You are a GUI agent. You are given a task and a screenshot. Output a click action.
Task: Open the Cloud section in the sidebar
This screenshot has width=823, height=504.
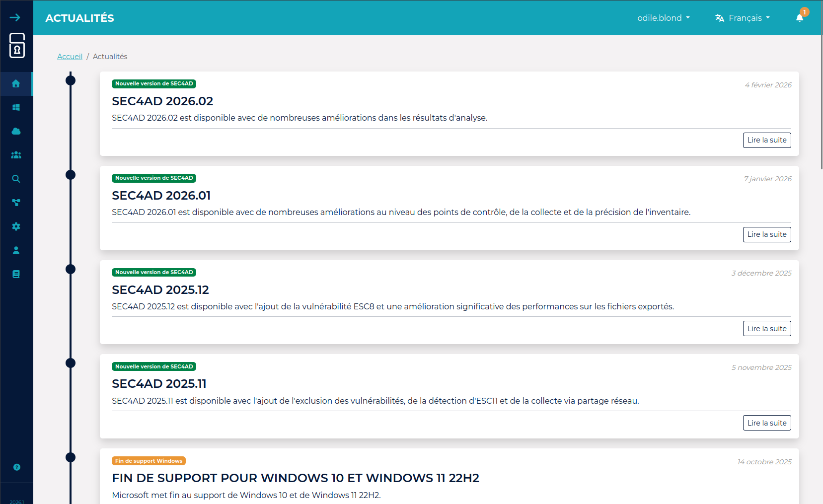click(16, 131)
